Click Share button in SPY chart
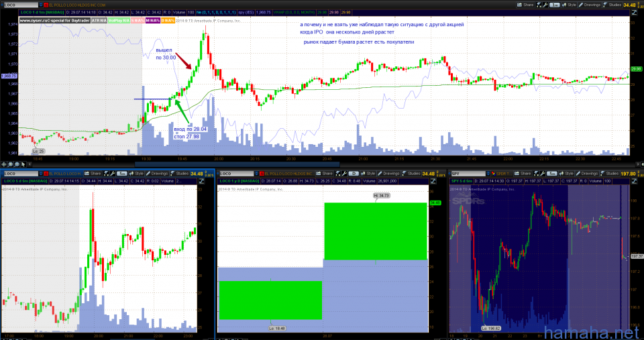644x340 pixels. (523, 174)
